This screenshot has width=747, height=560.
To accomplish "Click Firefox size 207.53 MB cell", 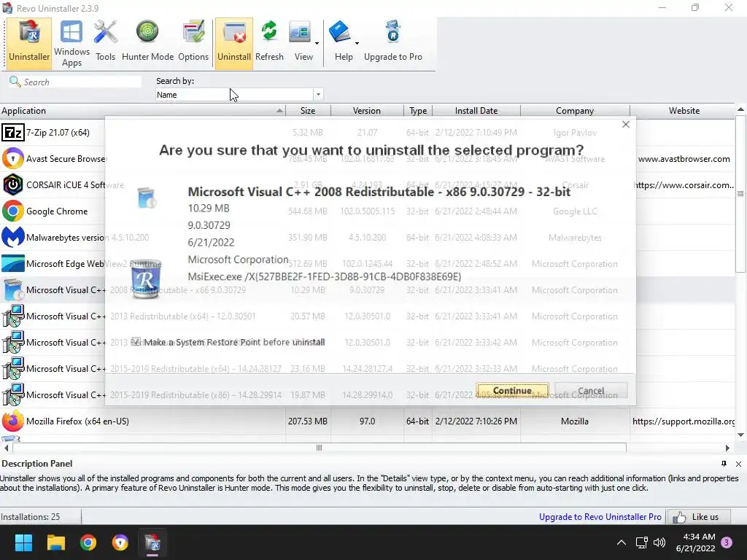I will click(308, 421).
